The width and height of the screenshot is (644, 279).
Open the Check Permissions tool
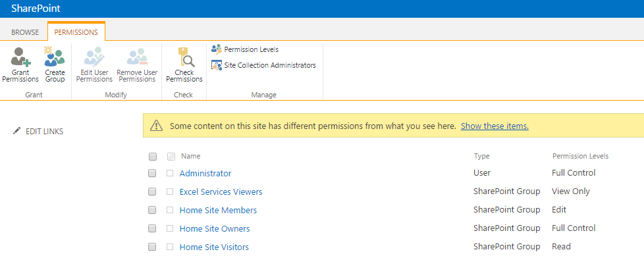coord(184,57)
